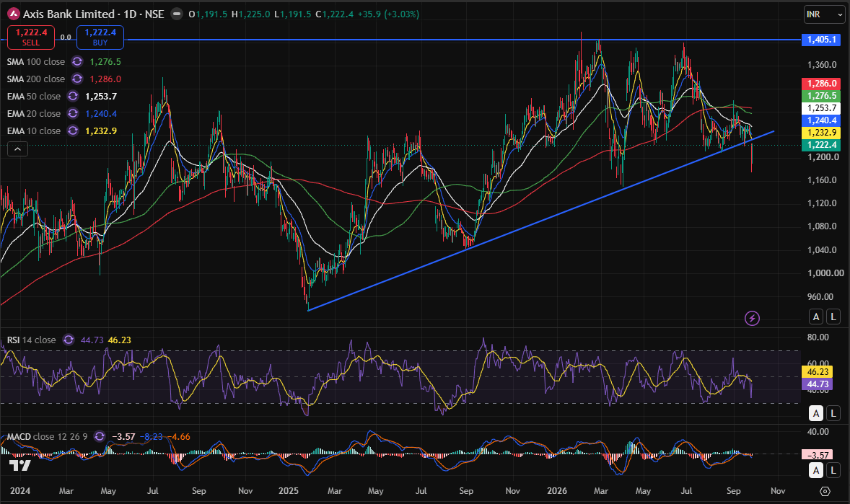Click the SMA 200 recalculation icon
The width and height of the screenshot is (850, 504).
[77, 79]
